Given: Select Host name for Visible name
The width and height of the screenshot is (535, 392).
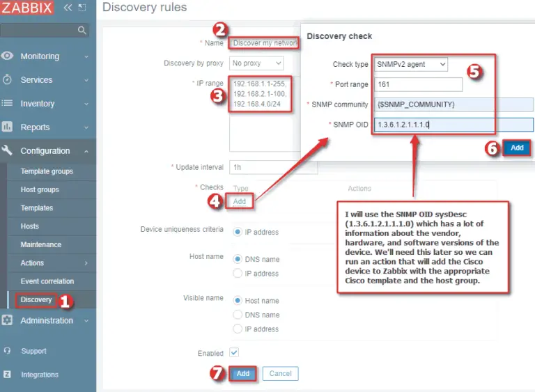Looking at the screenshot, I should coord(238,301).
